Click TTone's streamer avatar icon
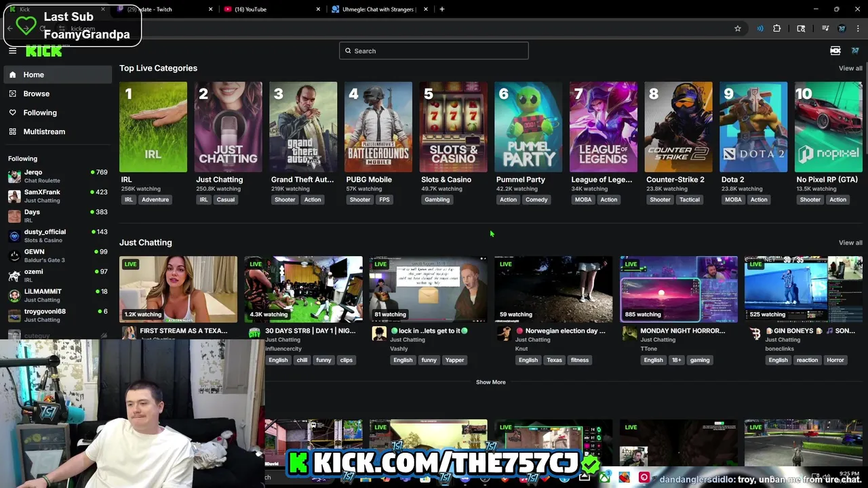 coord(629,333)
